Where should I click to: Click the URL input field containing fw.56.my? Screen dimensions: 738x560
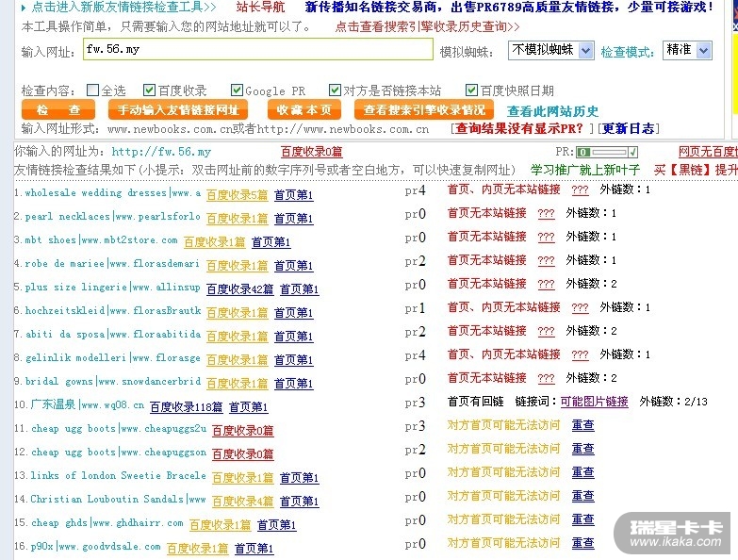pyautogui.click(x=258, y=49)
